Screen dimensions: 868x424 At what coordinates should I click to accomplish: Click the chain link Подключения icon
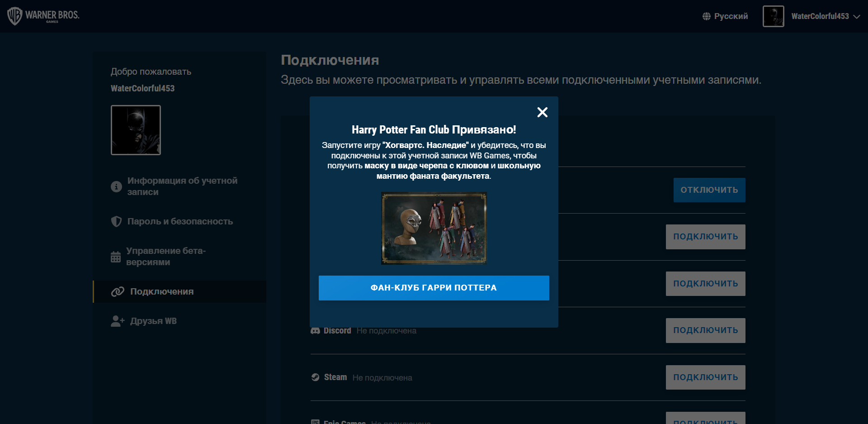click(x=118, y=292)
